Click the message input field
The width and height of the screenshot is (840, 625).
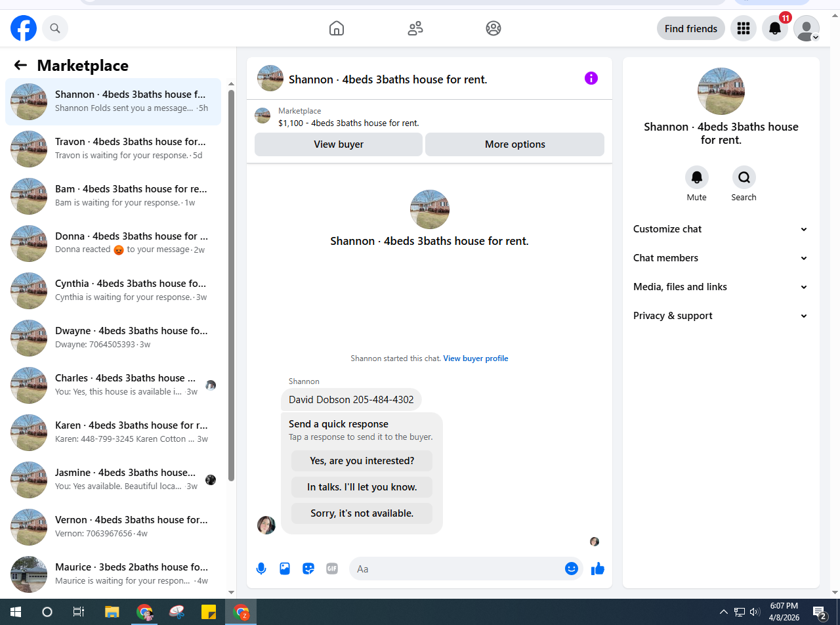(x=458, y=569)
